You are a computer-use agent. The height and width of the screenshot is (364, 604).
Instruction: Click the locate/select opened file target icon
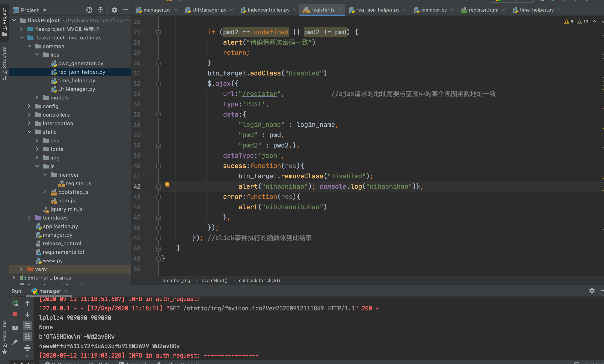click(89, 10)
